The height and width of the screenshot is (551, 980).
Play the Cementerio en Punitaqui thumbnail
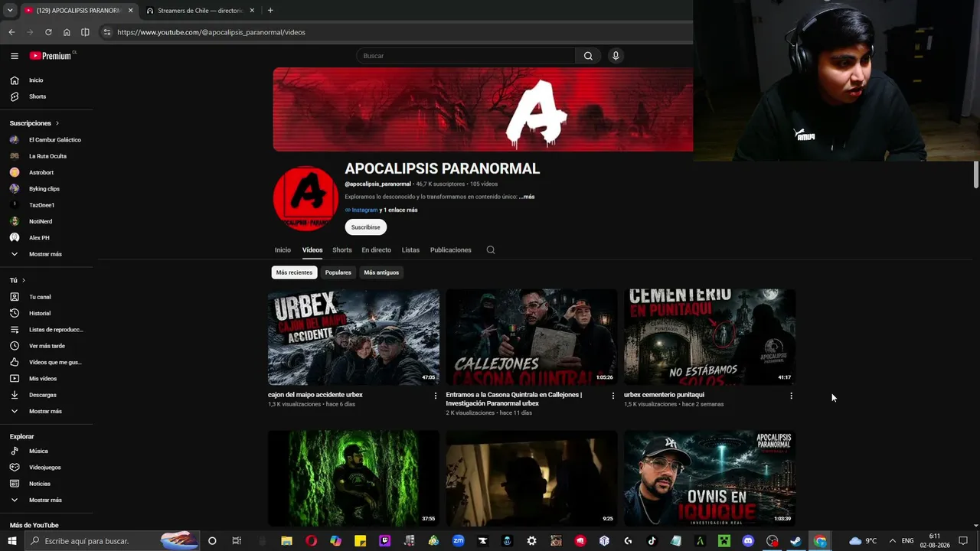coord(710,337)
